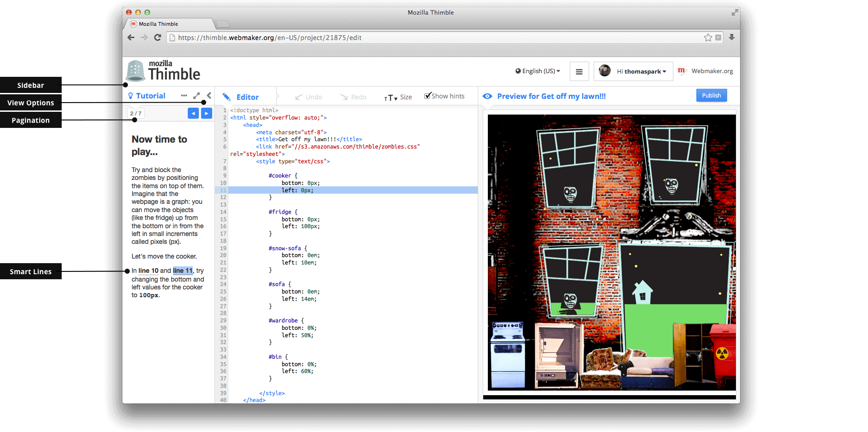
Task: Open the hamburger menu in Thimble header
Action: pyautogui.click(x=579, y=72)
